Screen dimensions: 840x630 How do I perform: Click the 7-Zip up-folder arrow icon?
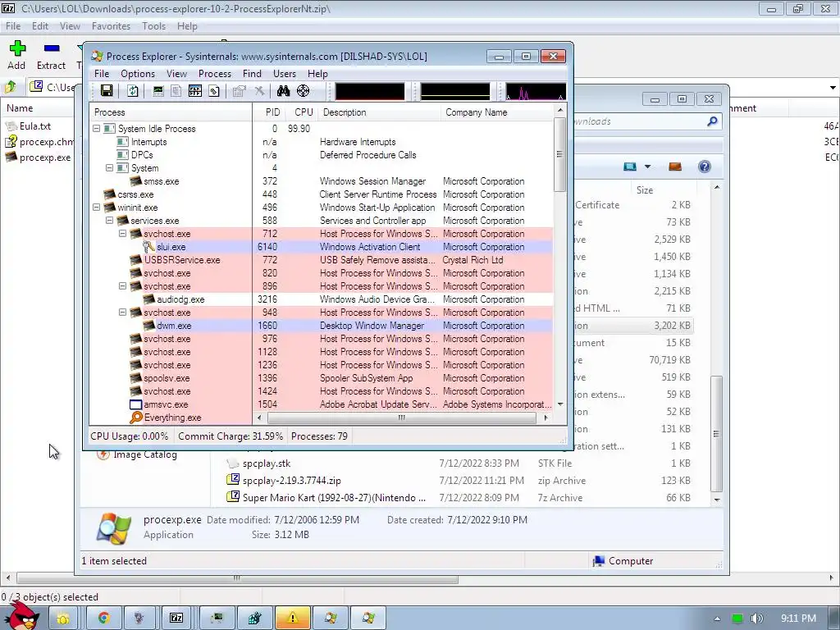11,87
